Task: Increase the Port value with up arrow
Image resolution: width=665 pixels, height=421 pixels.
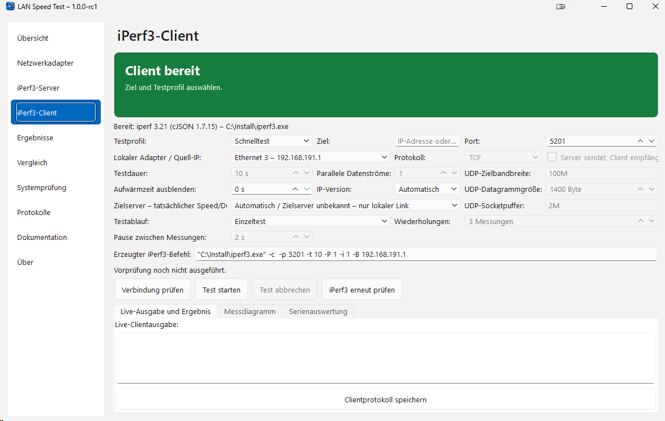Action: 640,141
